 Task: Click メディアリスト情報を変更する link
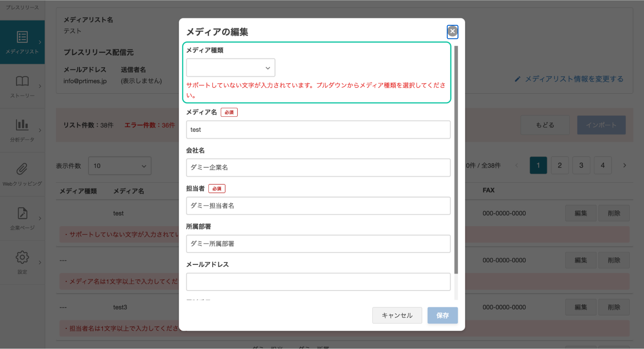coord(574,79)
